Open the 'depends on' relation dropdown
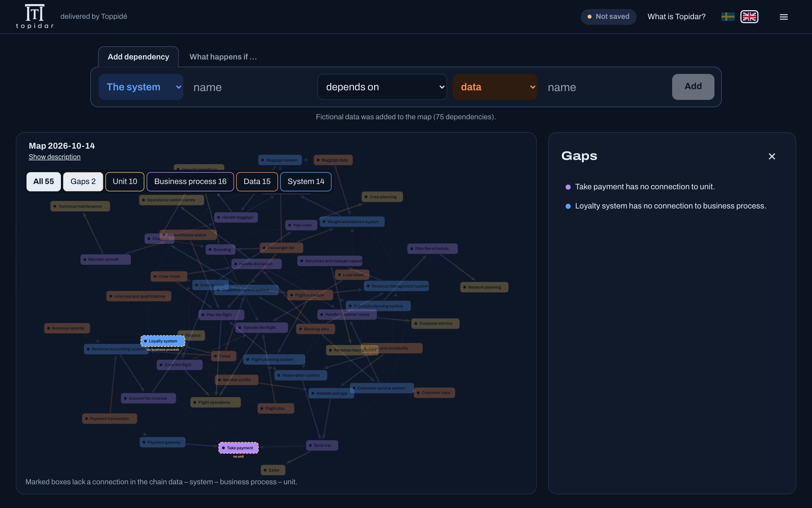 click(x=382, y=87)
